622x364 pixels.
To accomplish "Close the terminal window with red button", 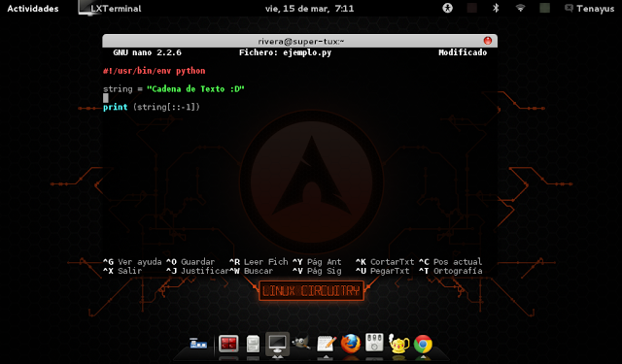I will (488, 41).
